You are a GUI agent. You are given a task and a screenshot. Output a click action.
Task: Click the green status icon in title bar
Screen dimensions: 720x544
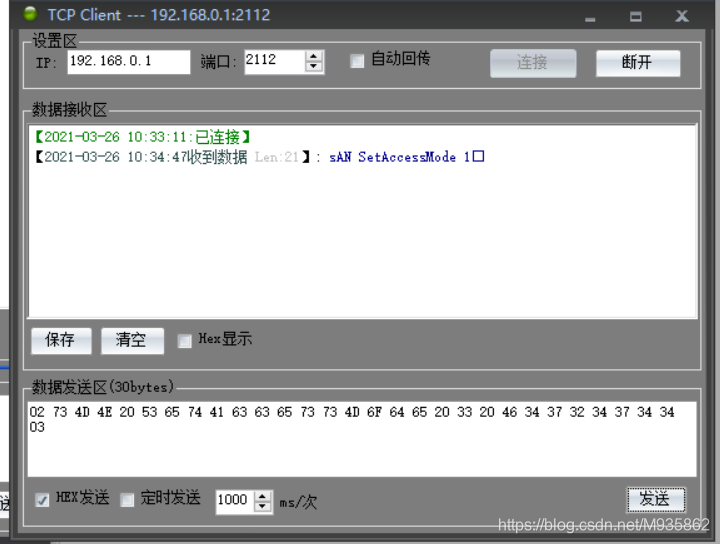point(30,14)
